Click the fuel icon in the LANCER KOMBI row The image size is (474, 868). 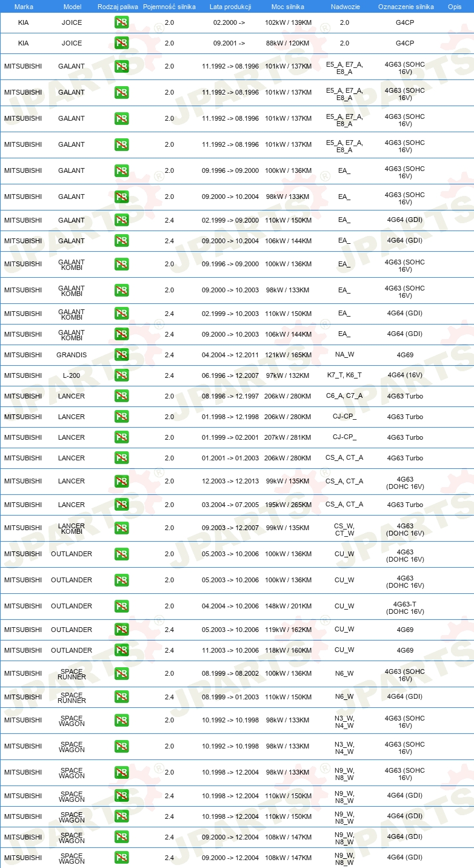pyautogui.click(x=121, y=528)
